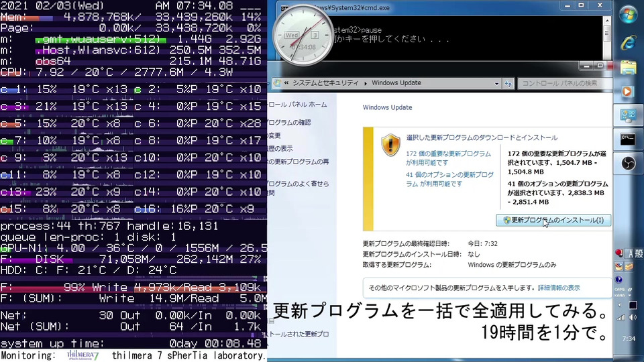Open the IME help question mark icon
This screenshot has width=644, height=362.
coord(619,280)
